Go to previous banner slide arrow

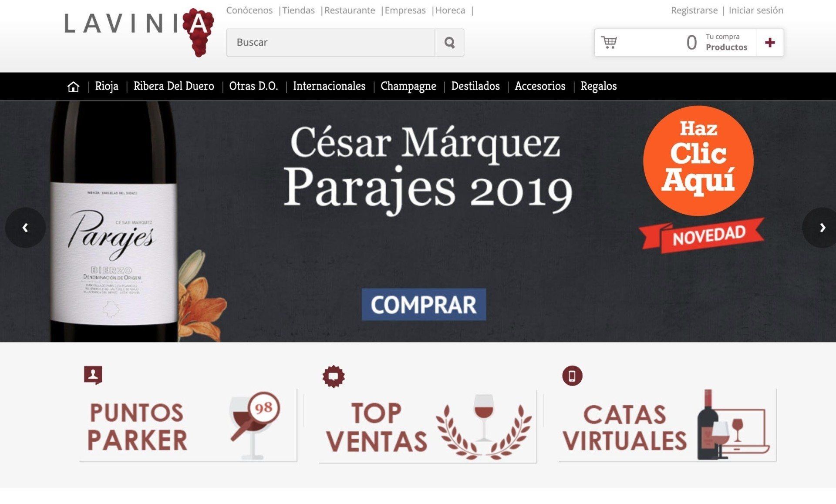pos(25,228)
